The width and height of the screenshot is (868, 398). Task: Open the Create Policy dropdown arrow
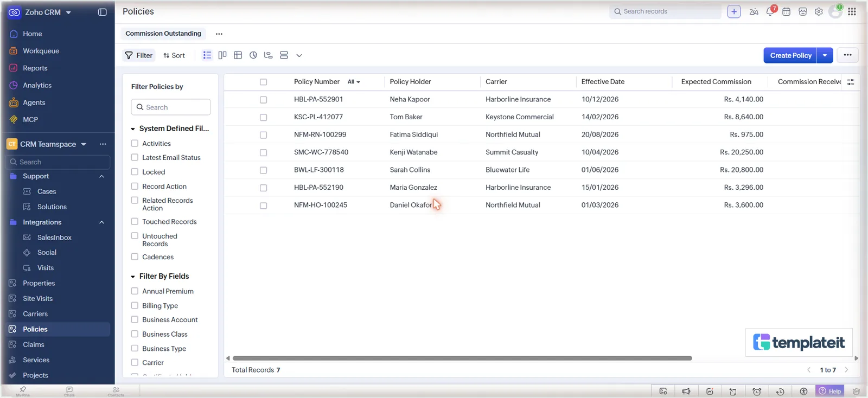[x=825, y=55]
